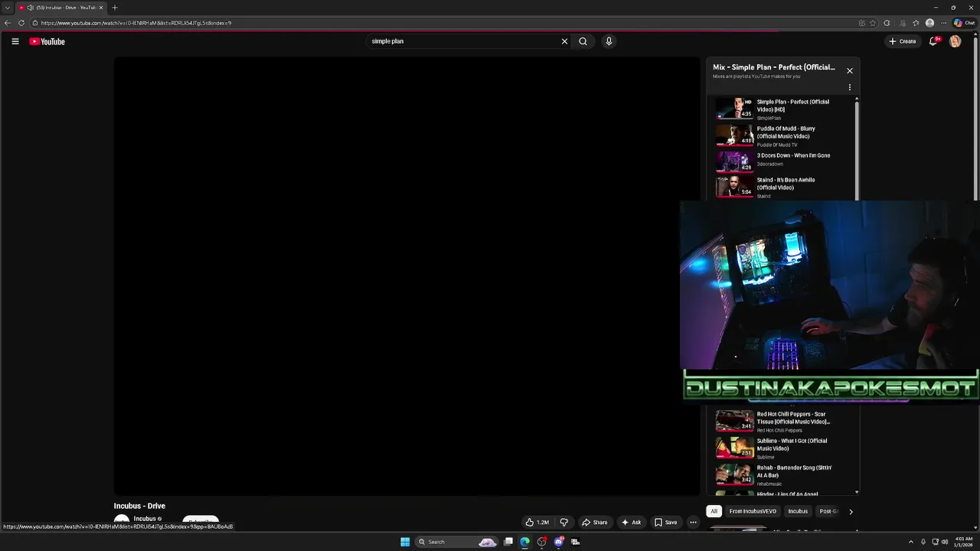
Task: Open Microsoft Edge from the taskbar
Action: [x=524, y=542]
